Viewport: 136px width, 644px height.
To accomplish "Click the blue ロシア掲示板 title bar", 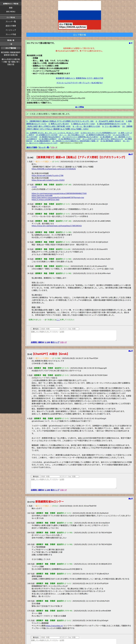I will (79, 35).
